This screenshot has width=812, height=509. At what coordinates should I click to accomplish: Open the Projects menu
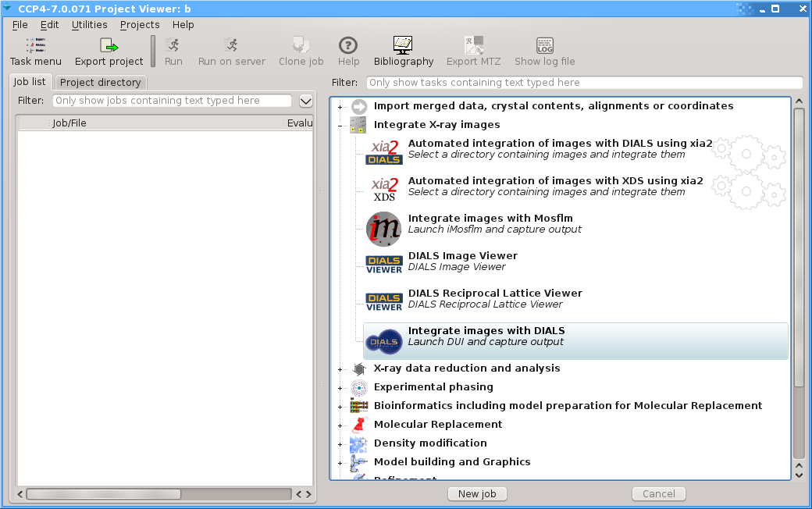140,25
